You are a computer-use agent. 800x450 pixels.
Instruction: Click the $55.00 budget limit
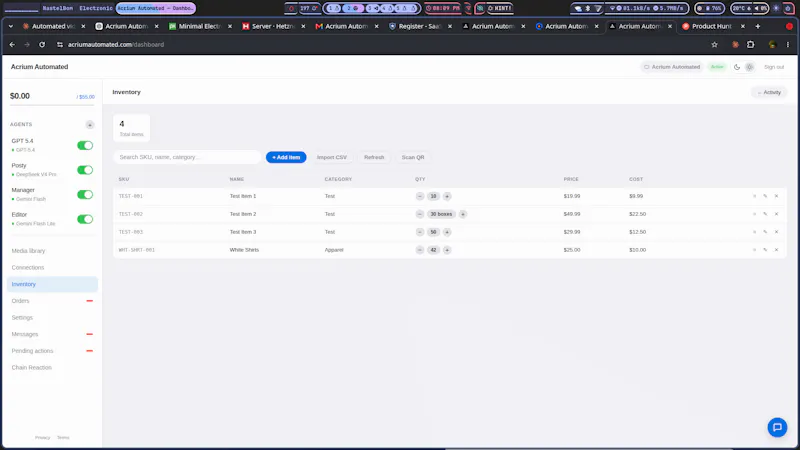point(85,97)
